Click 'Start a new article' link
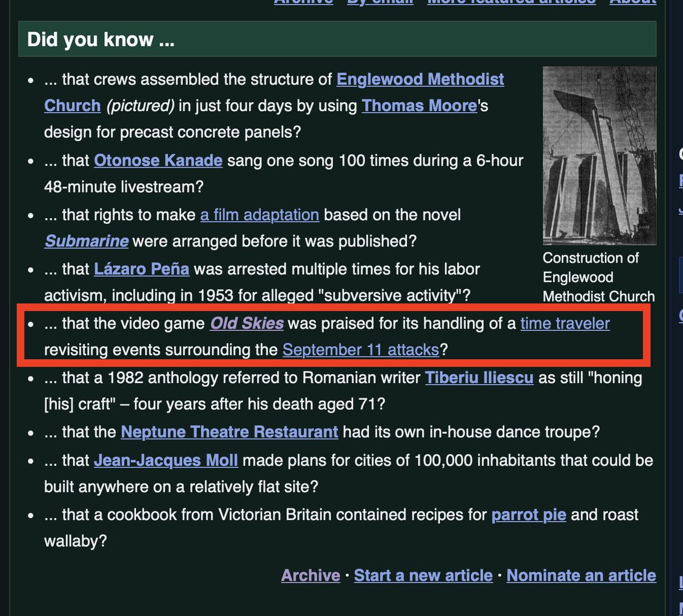The image size is (683, 616). coord(423,576)
